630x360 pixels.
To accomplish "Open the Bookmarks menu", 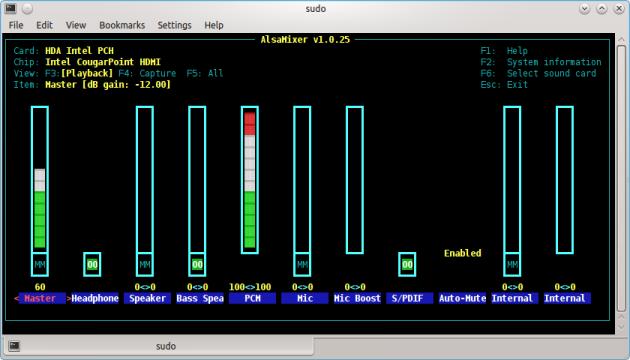I will pos(122,25).
